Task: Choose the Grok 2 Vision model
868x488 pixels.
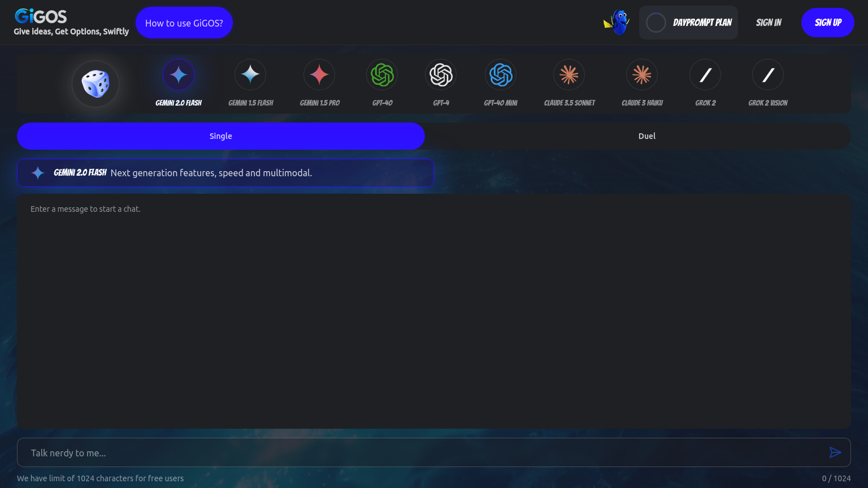Action: 768,75
